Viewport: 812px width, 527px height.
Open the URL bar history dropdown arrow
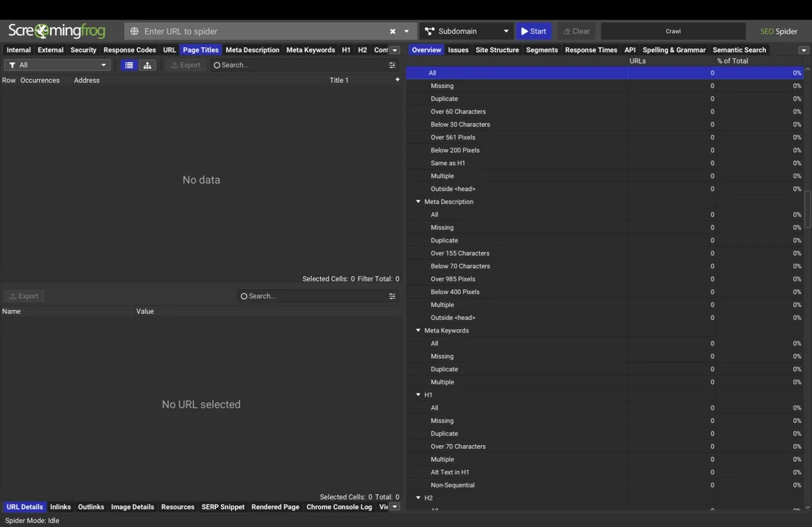[x=407, y=31]
